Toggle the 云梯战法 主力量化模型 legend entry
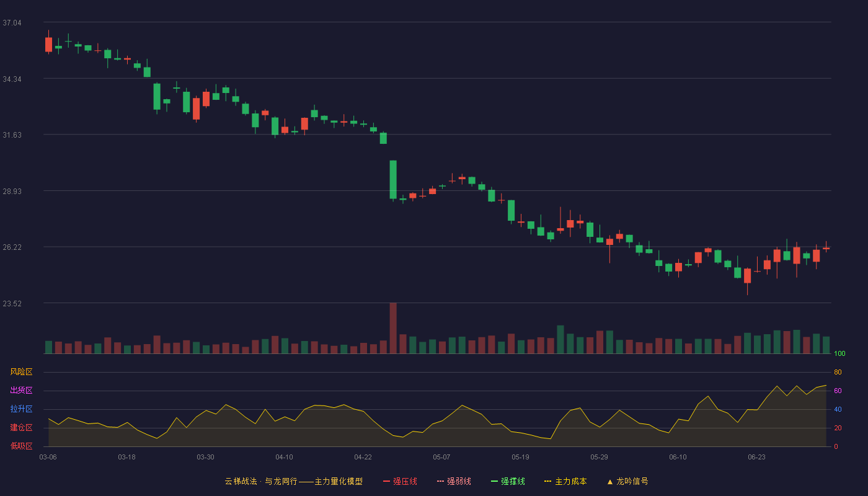Image resolution: width=868 pixels, height=496 pixels. tap(294, 481)
